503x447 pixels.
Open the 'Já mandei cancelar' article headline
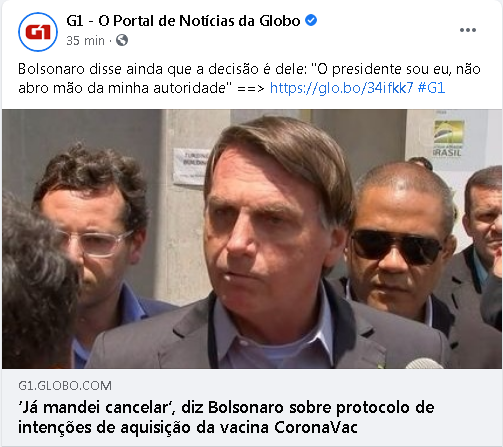click(226, 417)
